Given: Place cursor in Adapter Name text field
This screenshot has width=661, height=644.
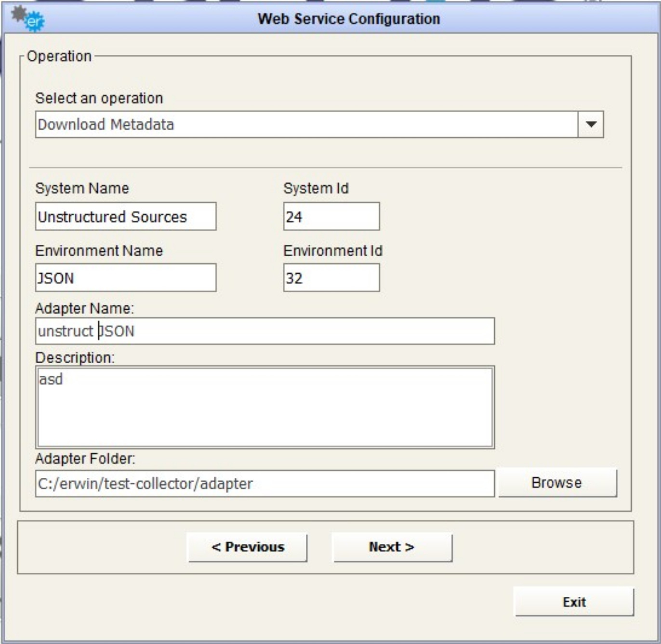Looking at the screenshot, I should coord(264,331).
